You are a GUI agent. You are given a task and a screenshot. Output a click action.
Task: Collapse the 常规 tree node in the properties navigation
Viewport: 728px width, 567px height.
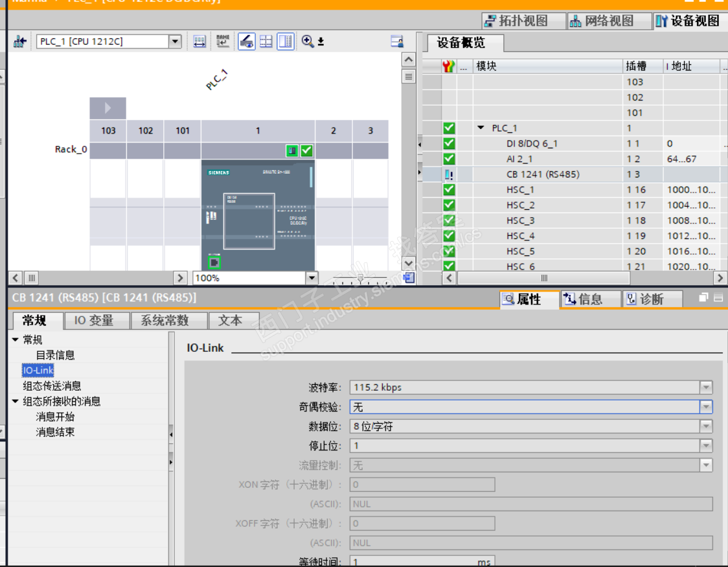[x=16, y=340]
